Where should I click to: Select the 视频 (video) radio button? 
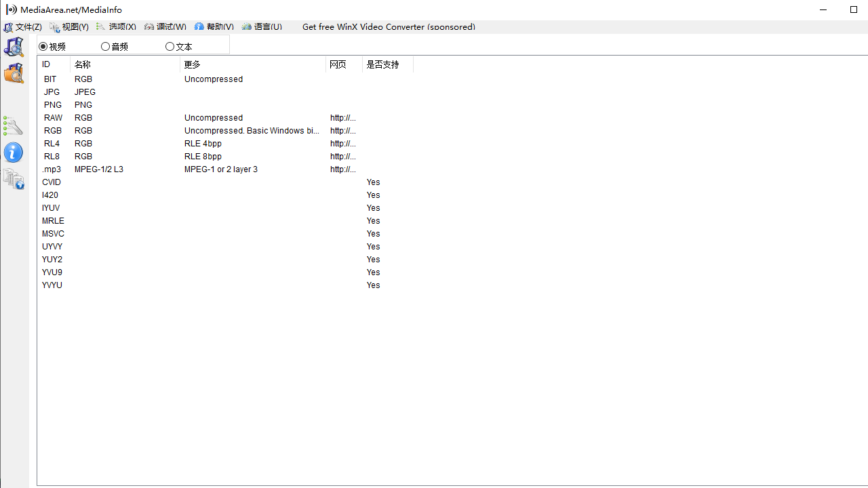43,47
